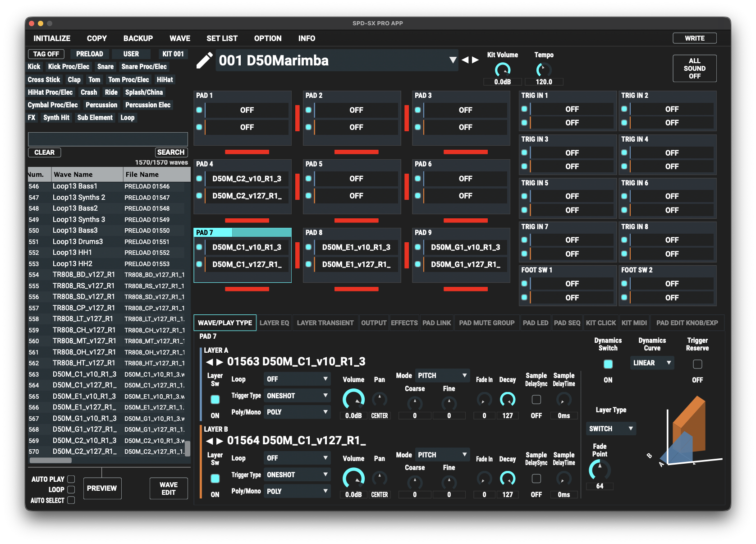Open the SET LIST menu
The image size is (756, 544).
click(222, 38)
